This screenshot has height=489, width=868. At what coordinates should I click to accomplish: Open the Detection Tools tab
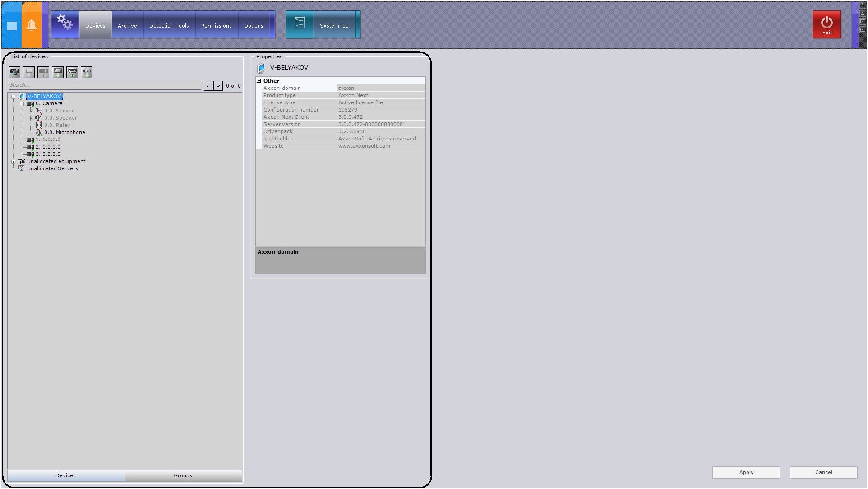pos(169,26)
